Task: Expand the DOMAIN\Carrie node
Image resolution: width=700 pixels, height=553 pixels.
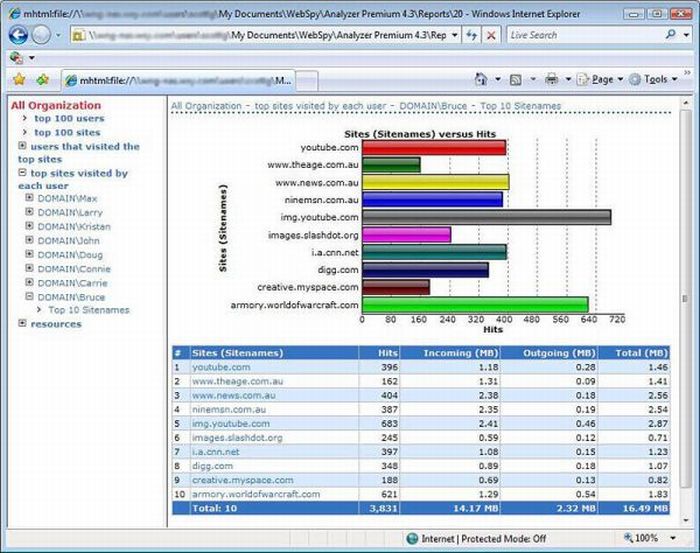Action: click(29, 283)
